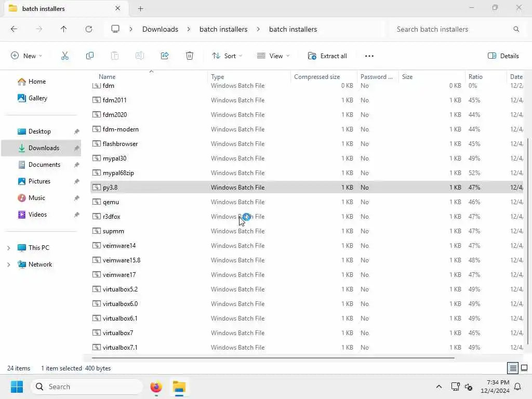Select the supmm file name
This screenshot has width=532, height=399.
point(113,231)
